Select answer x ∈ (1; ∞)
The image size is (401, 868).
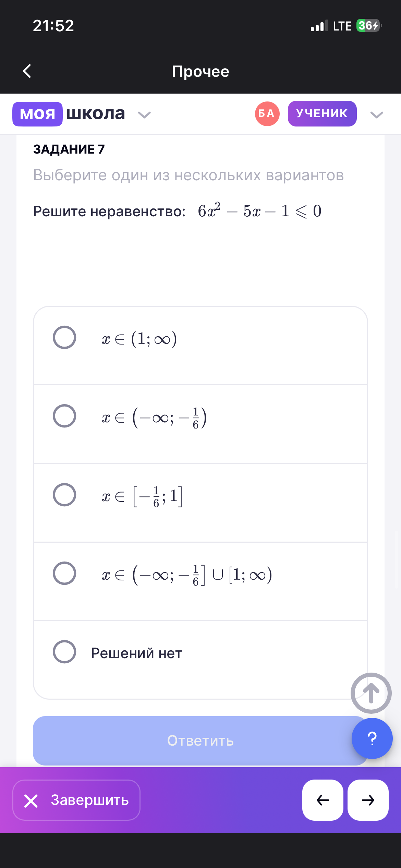(x=64, y=338)
